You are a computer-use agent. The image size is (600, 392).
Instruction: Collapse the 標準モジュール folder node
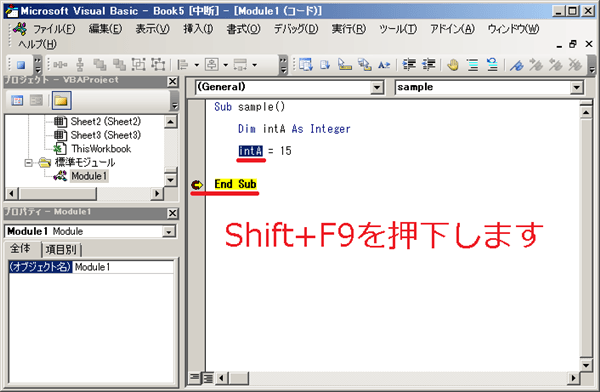click(28, 163)
